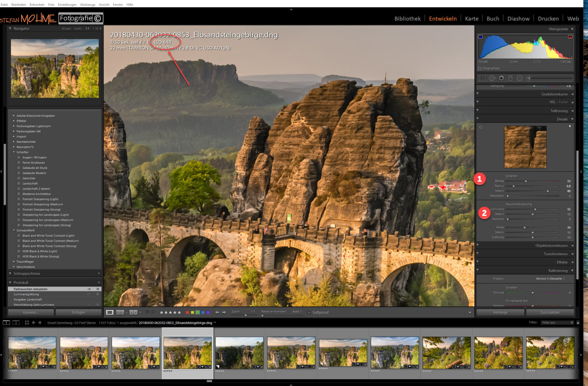Open the Raster einblenden Auto dropdown
This screenshot has width=588, height=386.
click(x=297, y=312)
